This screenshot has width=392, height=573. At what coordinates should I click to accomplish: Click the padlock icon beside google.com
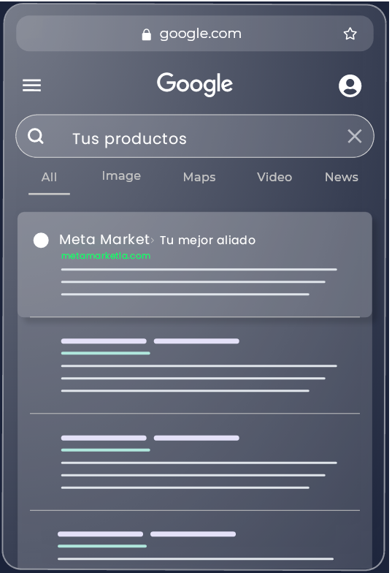(146, 34)
